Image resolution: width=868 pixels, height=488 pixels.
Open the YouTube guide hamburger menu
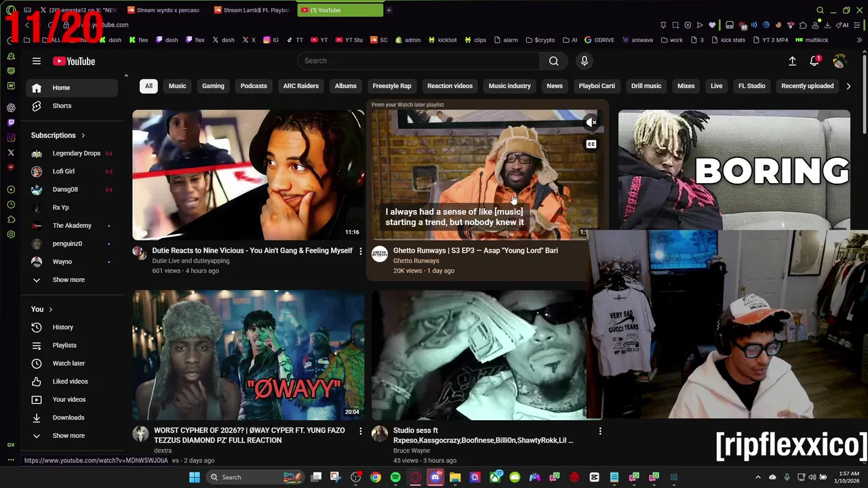(x=37, y=61)
